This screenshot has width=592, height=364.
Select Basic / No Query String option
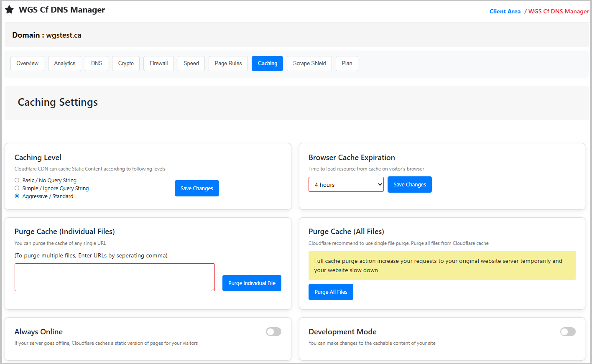[17, 180]
